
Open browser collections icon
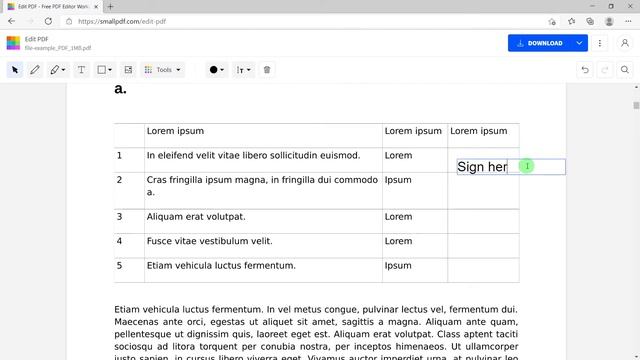[590, 21]
